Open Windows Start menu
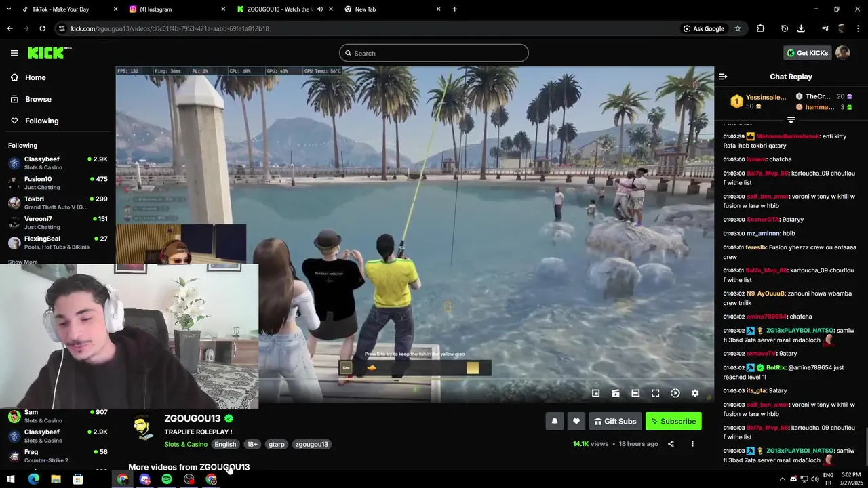This screenshot has width=868, height=488. 10,479
